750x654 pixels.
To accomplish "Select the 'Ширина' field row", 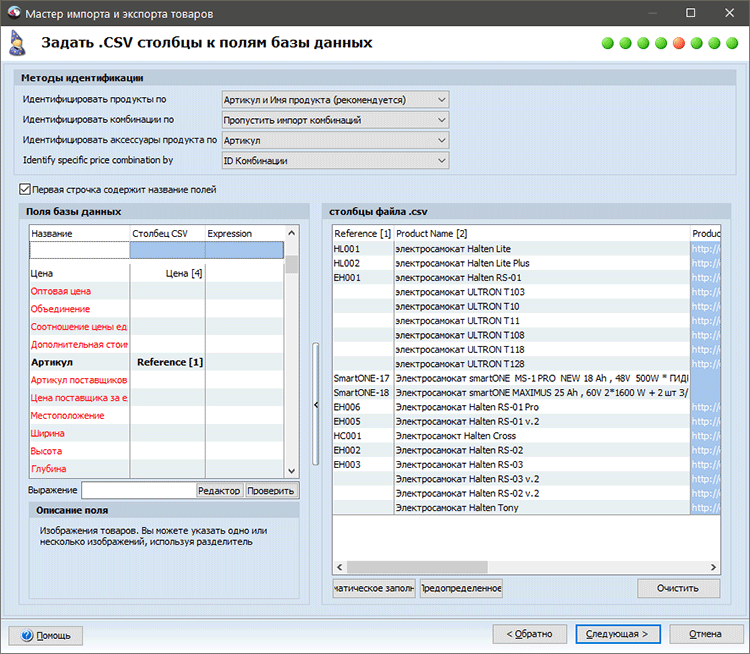I will point(156,433).
